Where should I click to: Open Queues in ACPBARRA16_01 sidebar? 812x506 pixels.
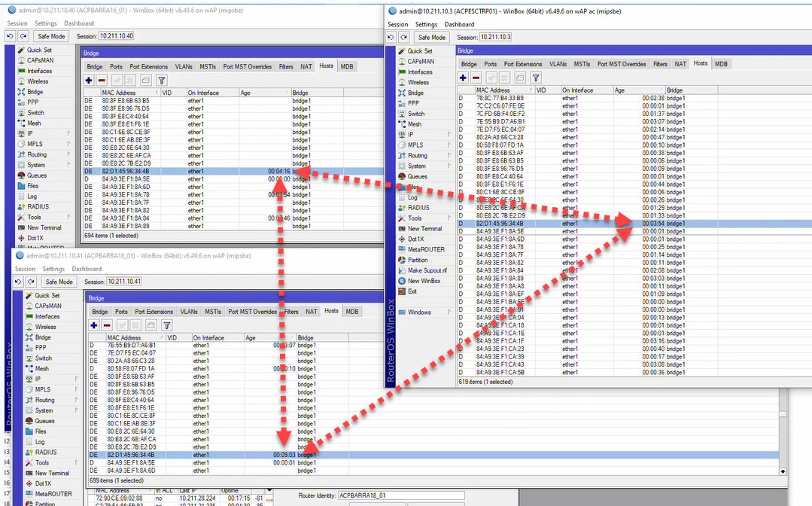coord(37,175)
